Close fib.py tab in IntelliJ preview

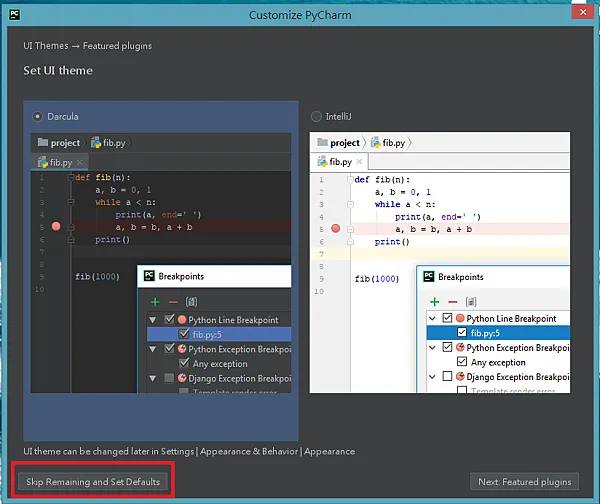359,161
